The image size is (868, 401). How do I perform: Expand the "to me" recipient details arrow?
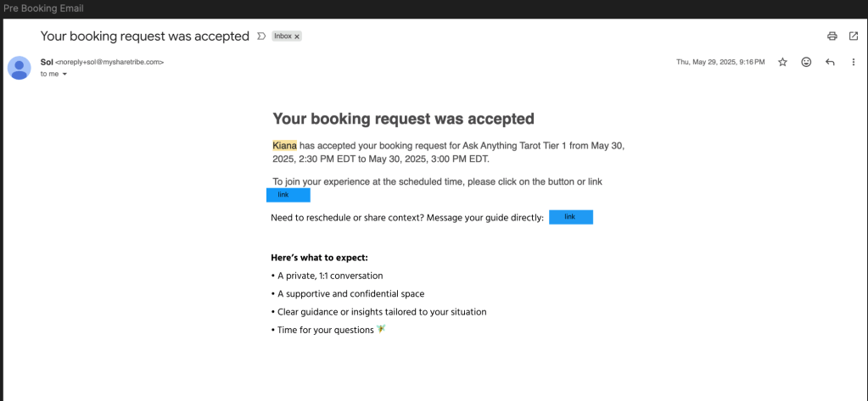(64, 74)
